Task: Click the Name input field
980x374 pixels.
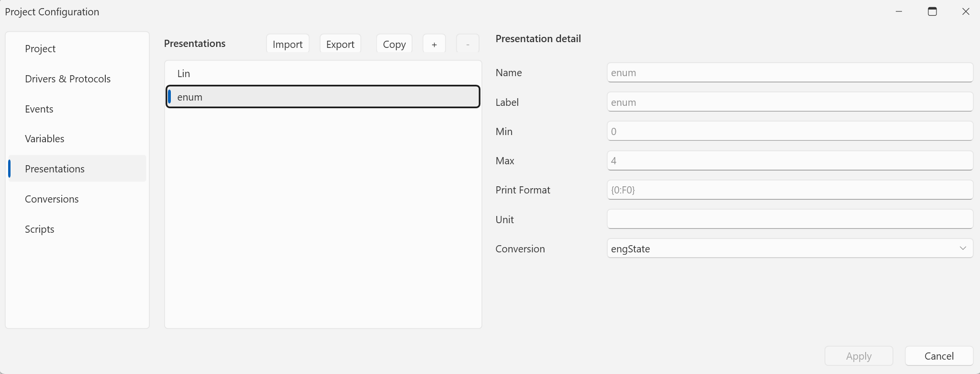Action: click(790, 73)
